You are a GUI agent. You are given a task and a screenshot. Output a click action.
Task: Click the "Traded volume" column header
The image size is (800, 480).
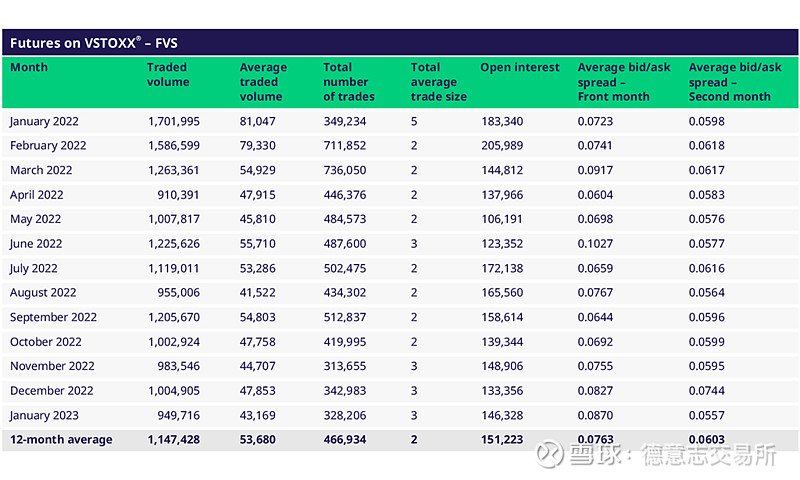(x=167, y=75)
